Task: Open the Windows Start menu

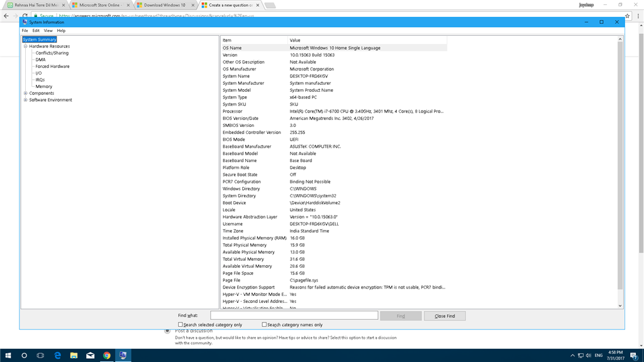Action: tap(8, 356)
